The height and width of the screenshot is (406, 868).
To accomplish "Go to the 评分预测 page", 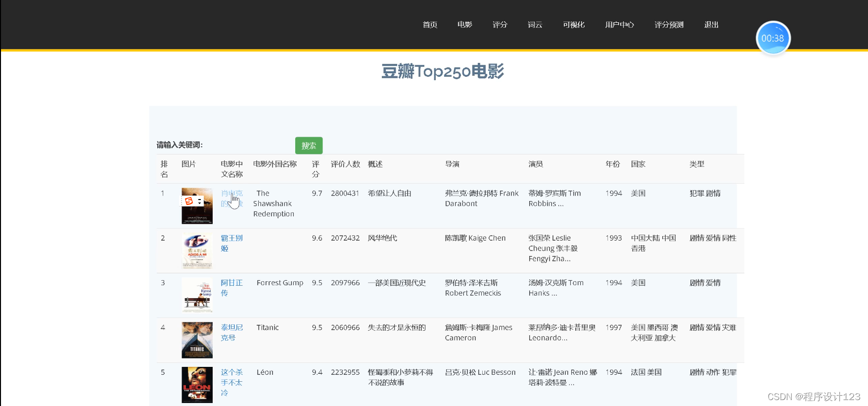I will pos(669,25).
